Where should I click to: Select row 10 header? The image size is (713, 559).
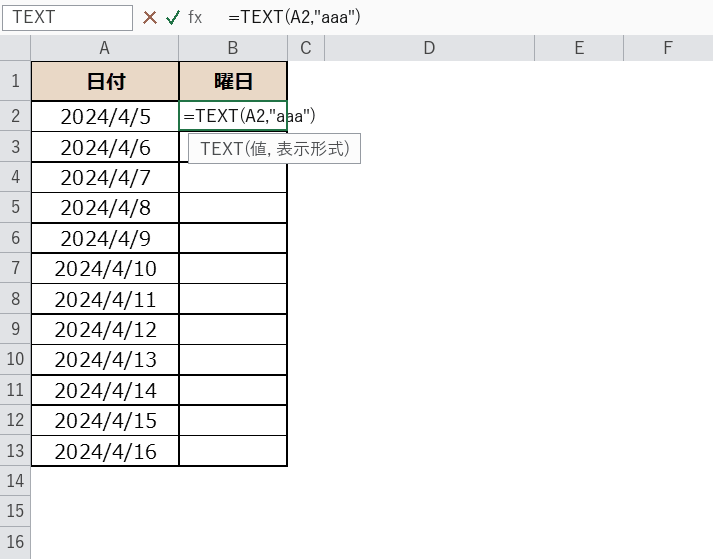coord(15,359)
